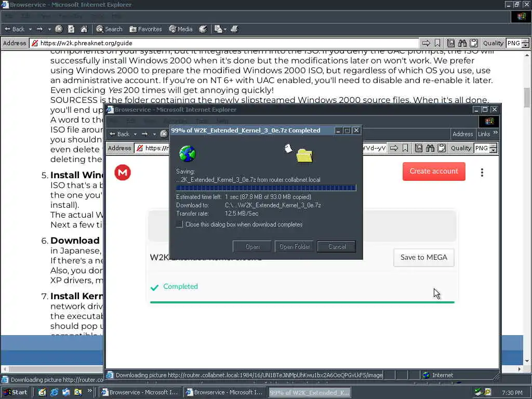Open MEGA three-dot options menu
The height and width of the screenshot is (399, 532).
482,172
